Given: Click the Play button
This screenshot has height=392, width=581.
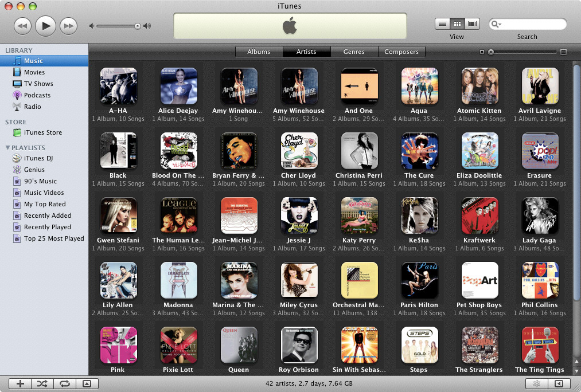Looking at the screenshot, I should (45, 26).
